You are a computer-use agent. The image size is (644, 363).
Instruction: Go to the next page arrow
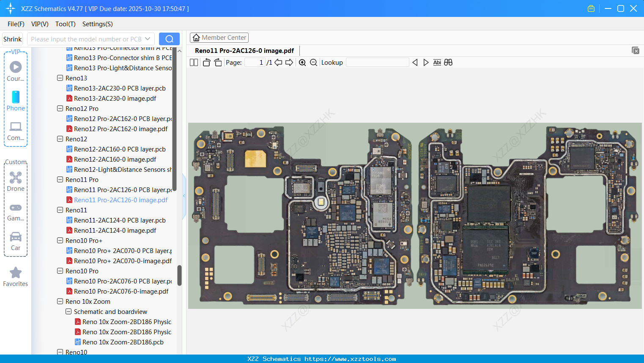[289, 63]
